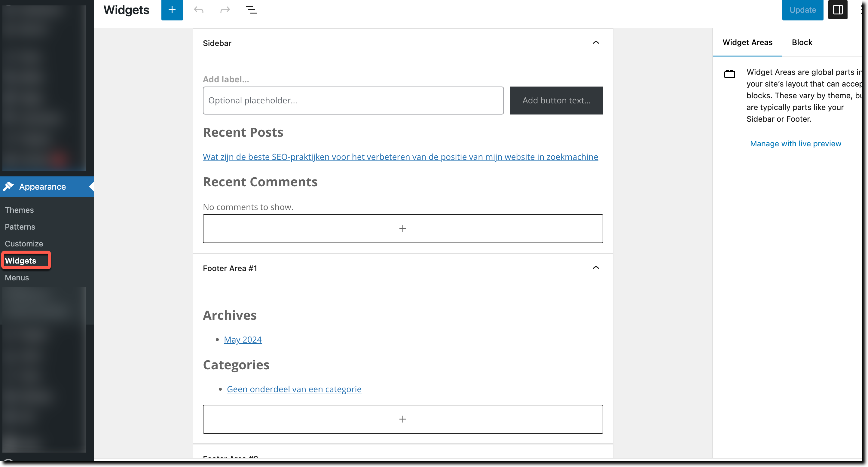Click the Add label text field

pos(226,79)
